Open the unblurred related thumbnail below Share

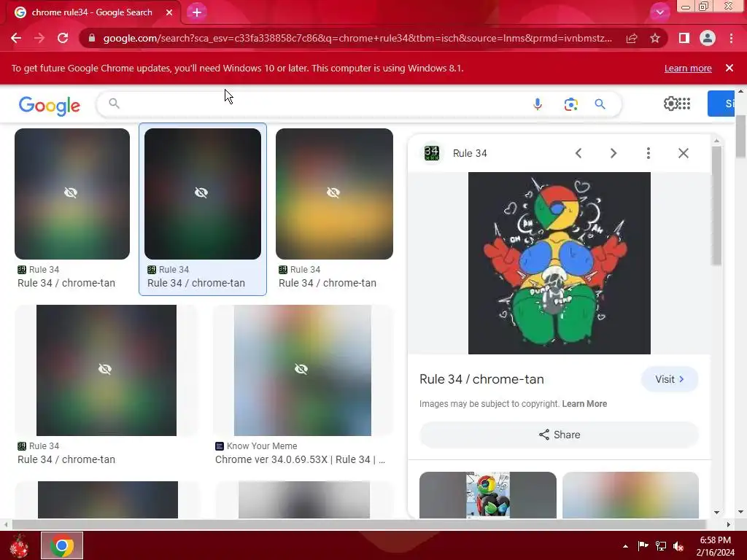pos(488,495)
